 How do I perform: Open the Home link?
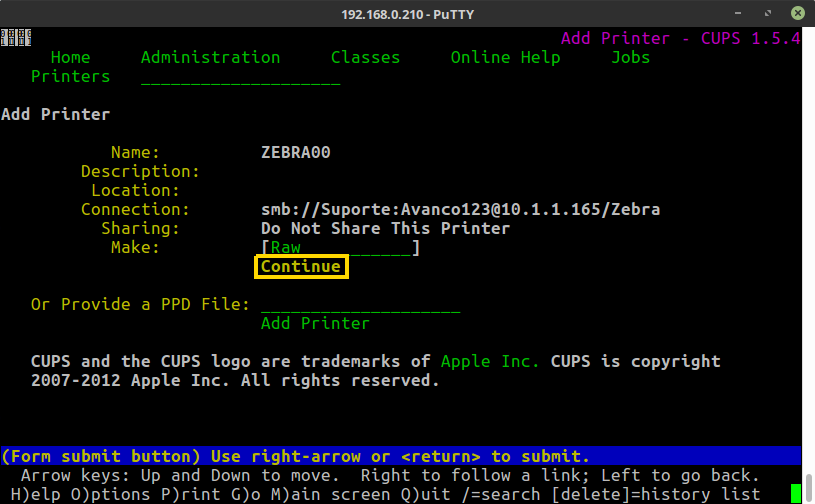tap(70, 57)
